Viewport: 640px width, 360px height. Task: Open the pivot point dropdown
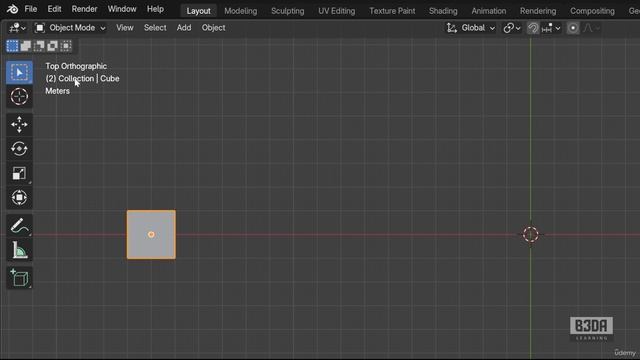coord(512,28)
